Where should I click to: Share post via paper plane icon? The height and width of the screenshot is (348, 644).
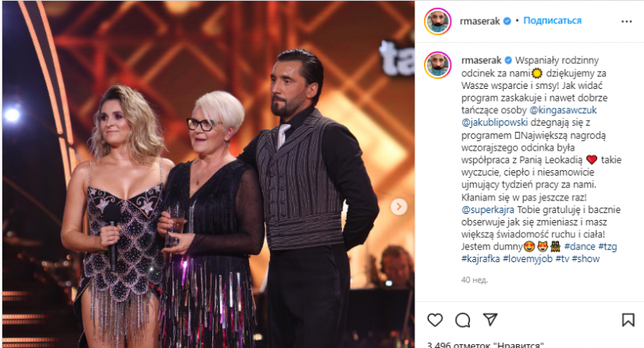pyautogui.click(x=490, y=319)
